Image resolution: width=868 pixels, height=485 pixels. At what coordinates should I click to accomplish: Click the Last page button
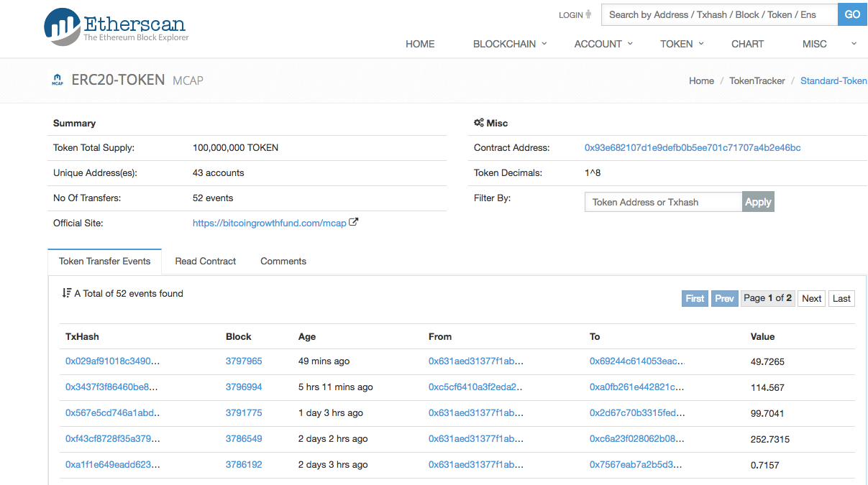[x=841, y=298]
